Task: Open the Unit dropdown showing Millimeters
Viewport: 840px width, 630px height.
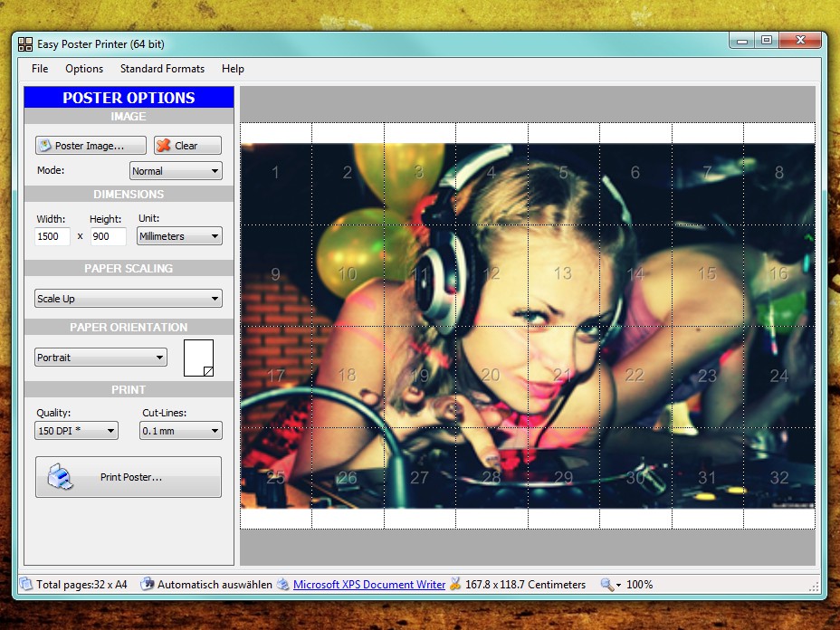Action: pyautogui.click(x=179, y=236)
